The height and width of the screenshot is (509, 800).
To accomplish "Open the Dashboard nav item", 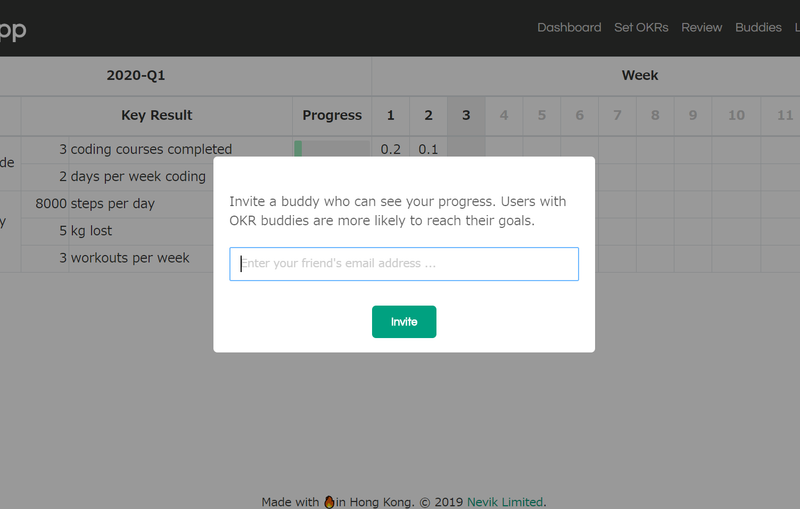I will coord(569,28).
